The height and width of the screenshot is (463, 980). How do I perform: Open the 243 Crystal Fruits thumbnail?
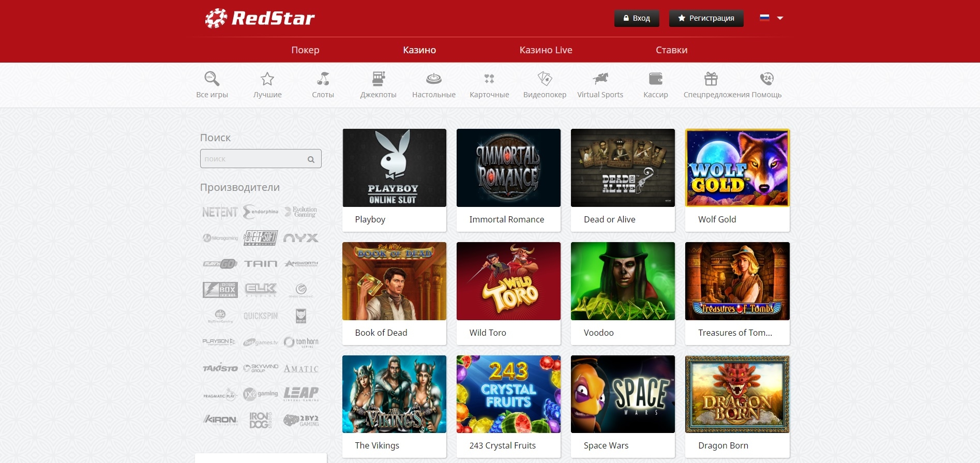[x=508, y=394]
